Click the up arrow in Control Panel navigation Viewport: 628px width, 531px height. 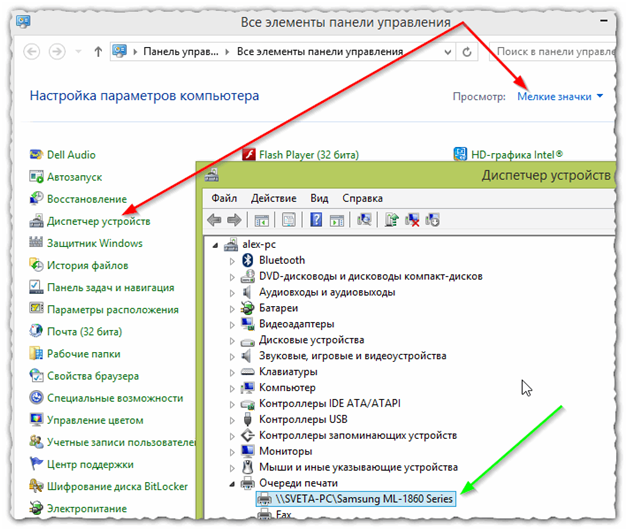[98, 50]
